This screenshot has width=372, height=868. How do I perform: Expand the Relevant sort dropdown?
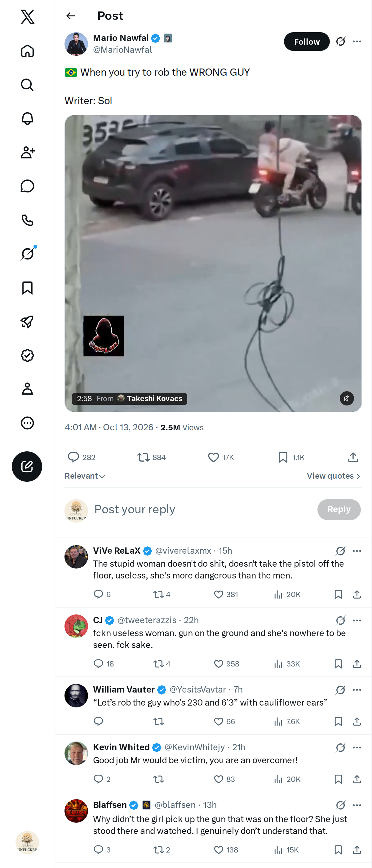pos(85,476)
